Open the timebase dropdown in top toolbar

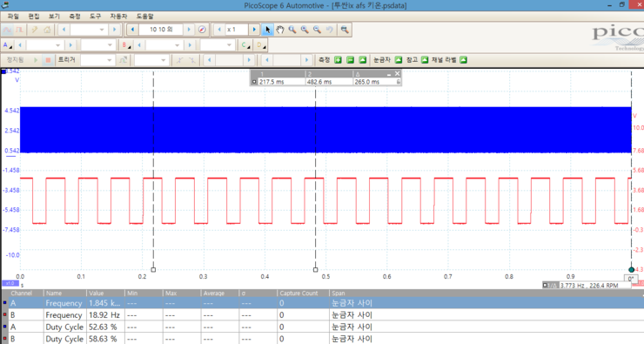pos(88,30)
